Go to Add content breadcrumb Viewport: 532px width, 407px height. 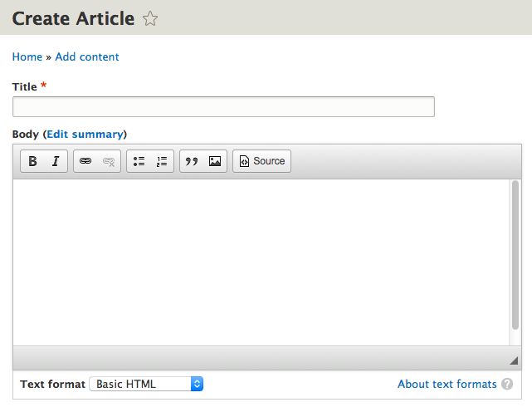coord(87,56)
